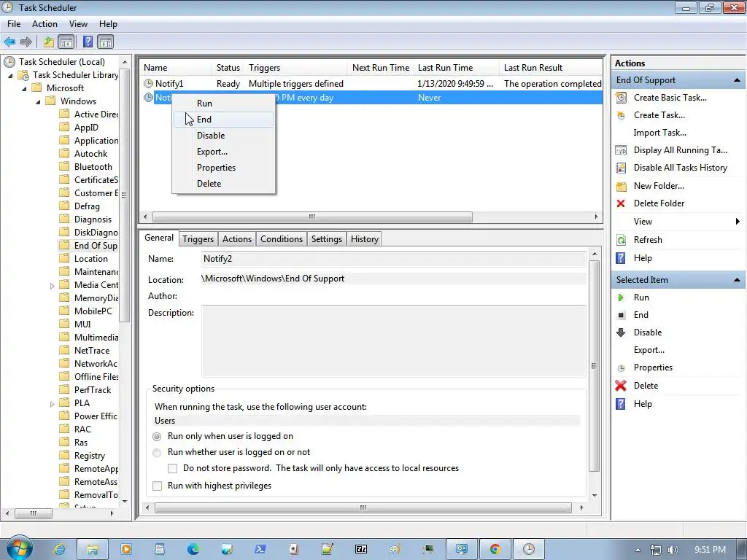
Task: Collapse the Microsoft tree node
Action: 24,88
